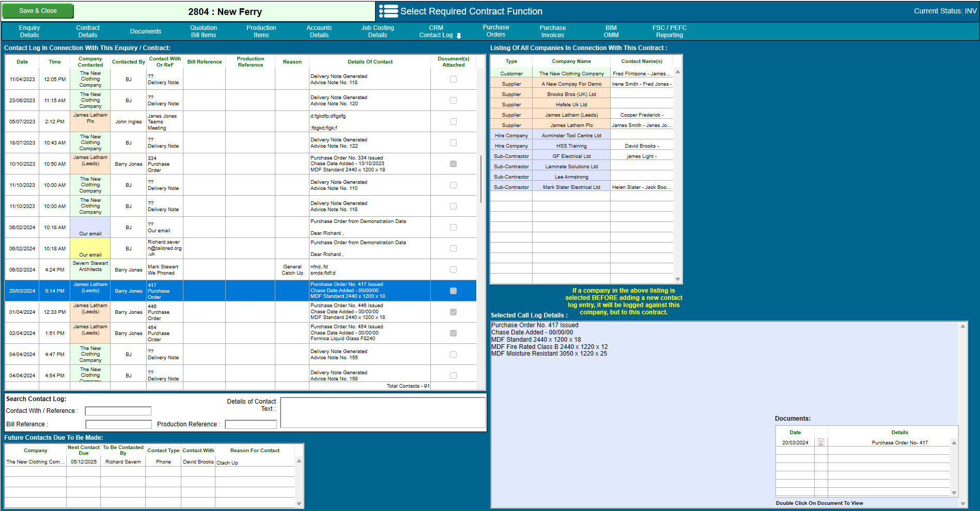Click Documents list scroll-up arrow

point(954,443)
